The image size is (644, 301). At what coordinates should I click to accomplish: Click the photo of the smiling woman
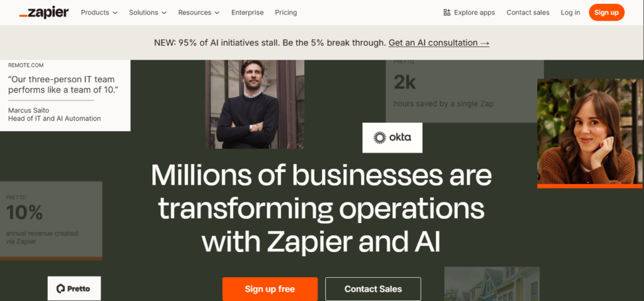pyautogui.click(x=589, y=132)
